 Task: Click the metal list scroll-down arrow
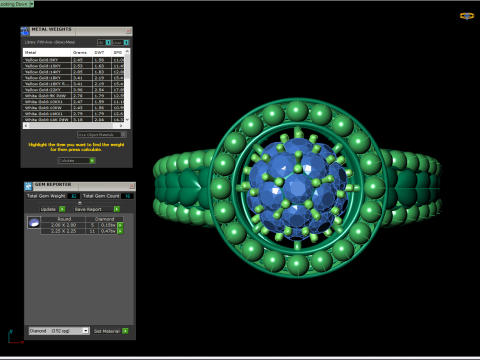127,119
